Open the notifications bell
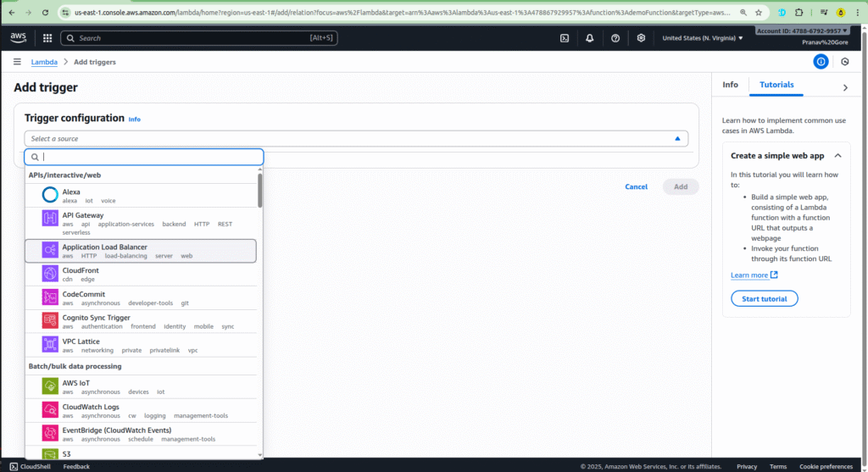Image resolution: width=868 pixels, height=472 pixels. 590,38
